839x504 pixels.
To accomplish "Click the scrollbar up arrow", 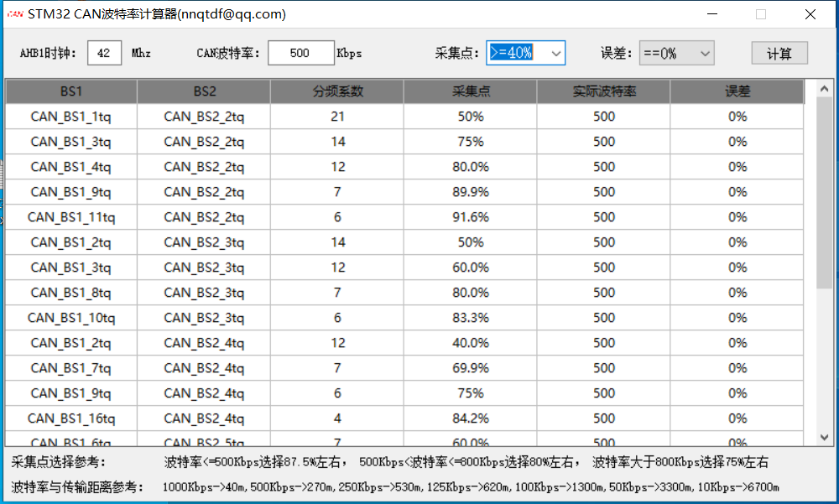I will [823, 88].
